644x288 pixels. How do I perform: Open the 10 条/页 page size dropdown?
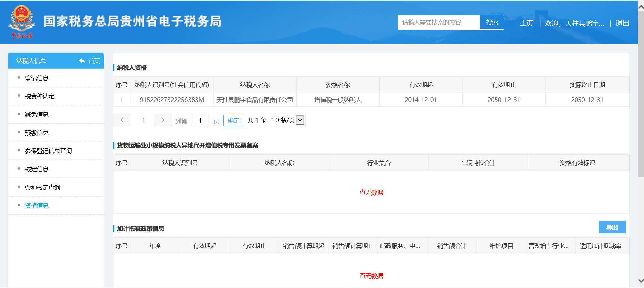tap(287, 120)
